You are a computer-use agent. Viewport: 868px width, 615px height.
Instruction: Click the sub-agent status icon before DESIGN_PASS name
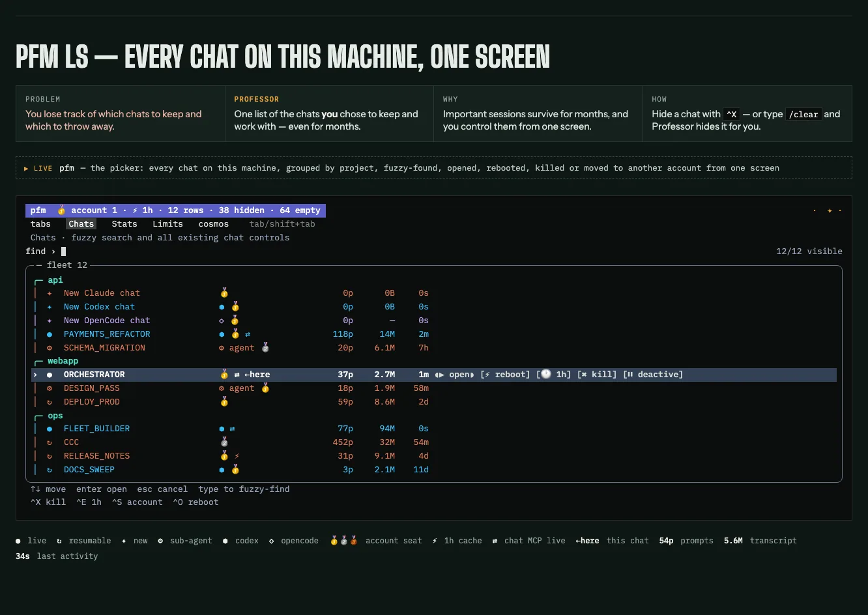click(50, 388)
